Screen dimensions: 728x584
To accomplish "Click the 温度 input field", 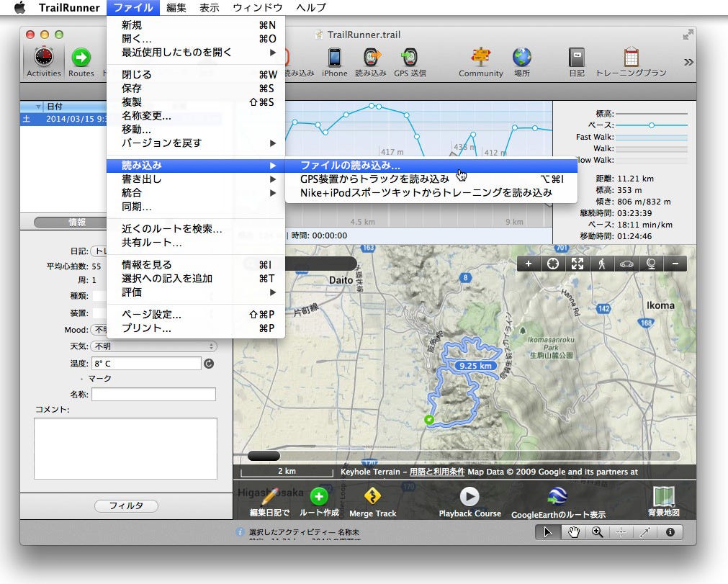I will pos(147,364).
